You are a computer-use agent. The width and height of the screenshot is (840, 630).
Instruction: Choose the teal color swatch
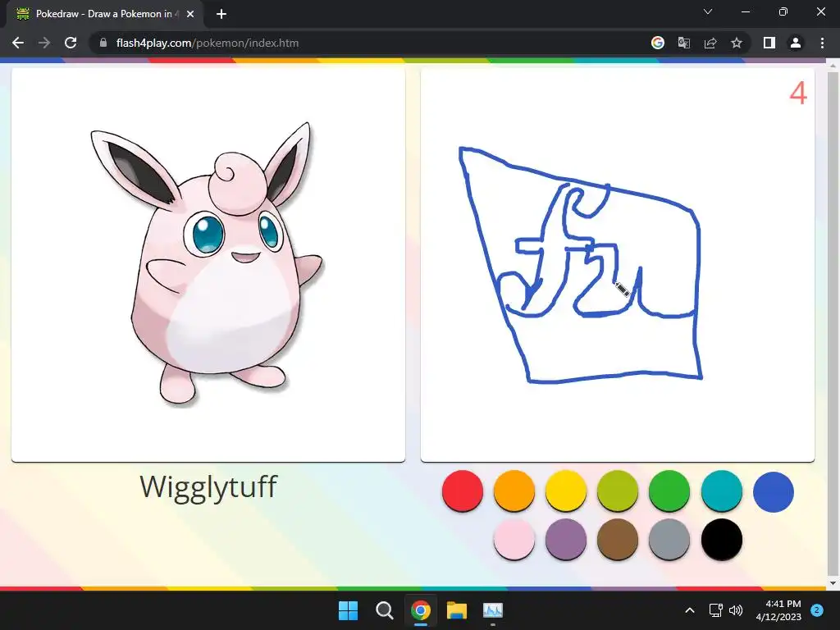pyautogui.click(x=722, y=491)
